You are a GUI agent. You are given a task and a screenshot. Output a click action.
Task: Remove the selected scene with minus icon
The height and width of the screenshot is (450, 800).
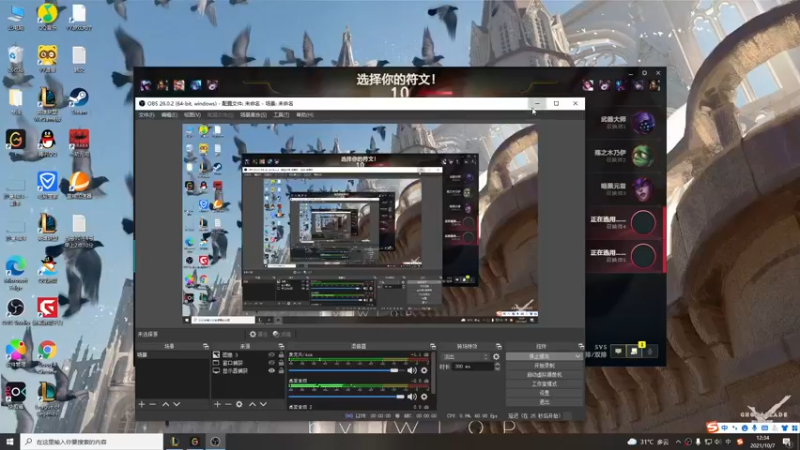153,404
